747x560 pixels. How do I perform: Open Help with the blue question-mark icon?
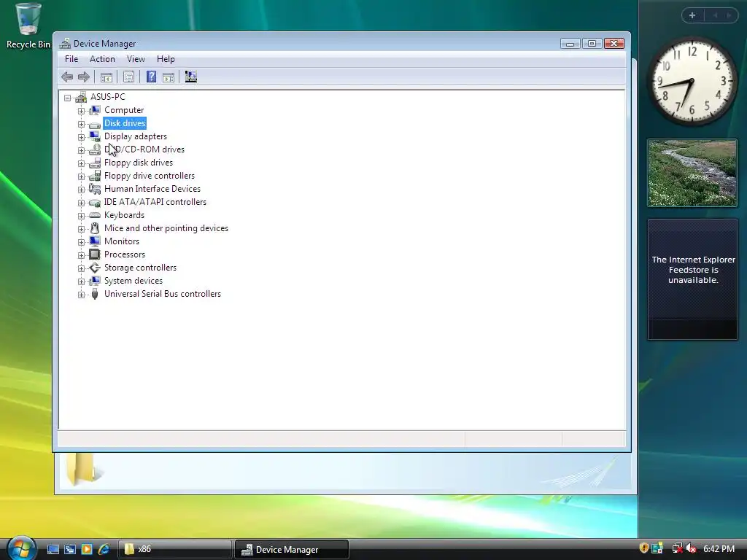[151, 77]
